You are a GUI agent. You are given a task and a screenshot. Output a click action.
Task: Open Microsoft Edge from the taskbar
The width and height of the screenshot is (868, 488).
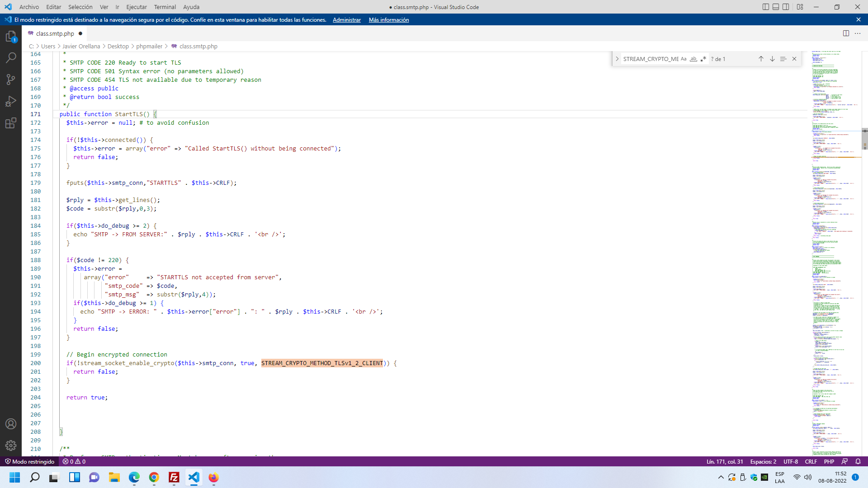click(x=134, y=477)
